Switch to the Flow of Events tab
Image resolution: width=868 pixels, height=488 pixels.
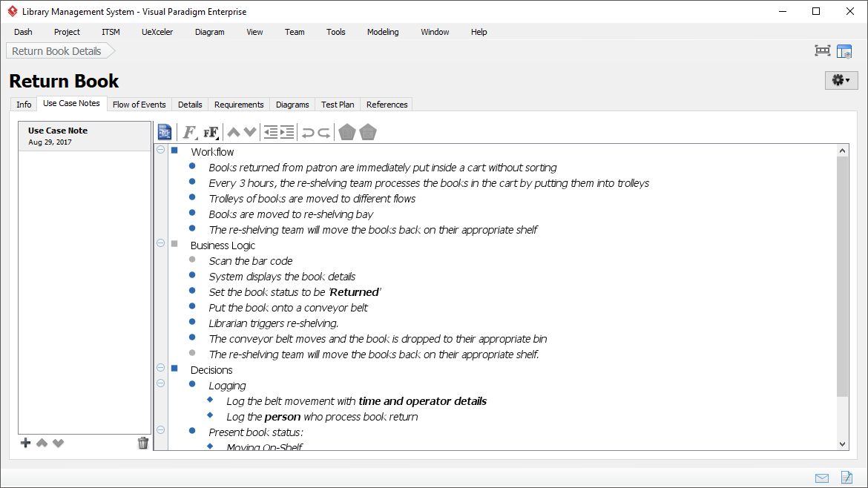139,105
